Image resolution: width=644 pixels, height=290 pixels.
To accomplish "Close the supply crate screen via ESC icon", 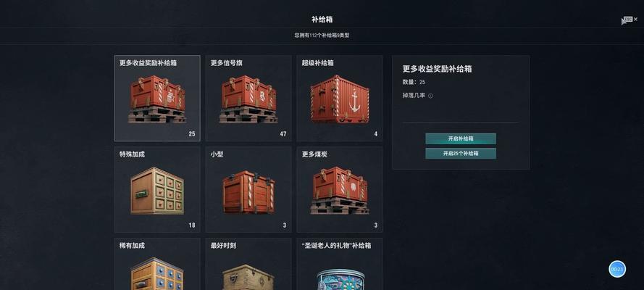I will (x=630, y=20).
